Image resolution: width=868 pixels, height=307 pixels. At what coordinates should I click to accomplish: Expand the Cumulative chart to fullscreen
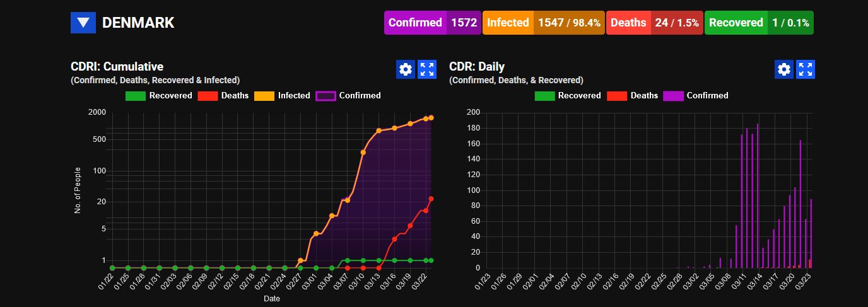428,69
